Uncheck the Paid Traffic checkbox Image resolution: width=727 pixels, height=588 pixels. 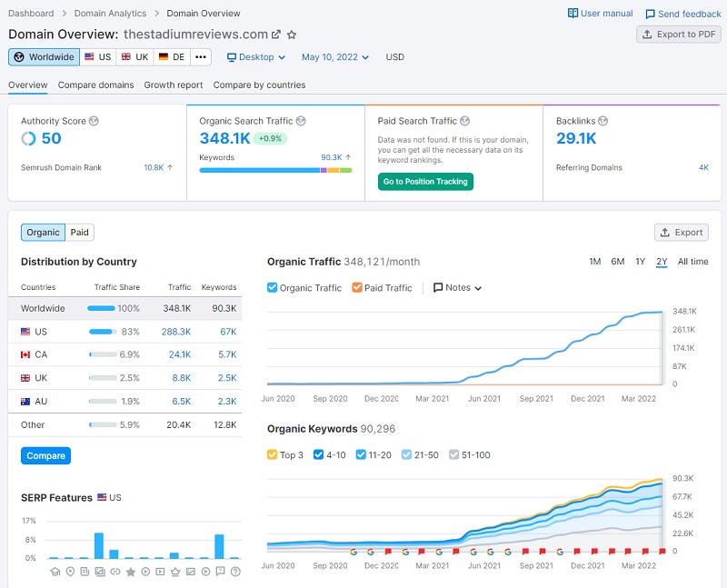pyautogui.click(x=356, y=287)
